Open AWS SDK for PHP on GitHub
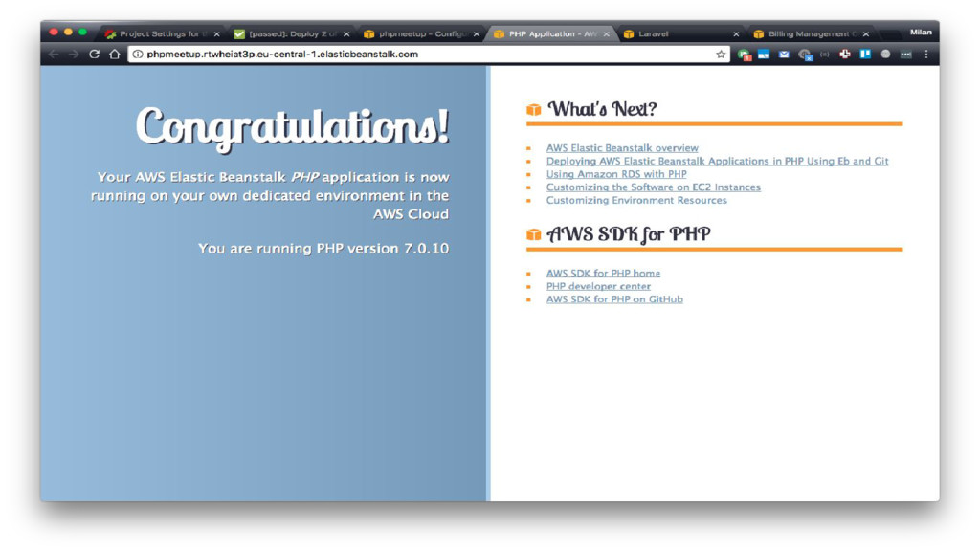980x551 pixels. tap(614, 299)
